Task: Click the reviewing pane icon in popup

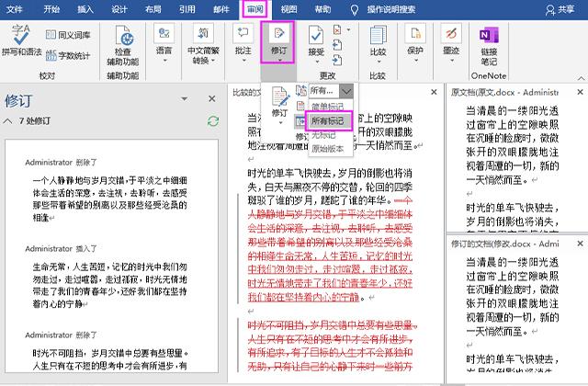Action: click(x=300, y=121)
